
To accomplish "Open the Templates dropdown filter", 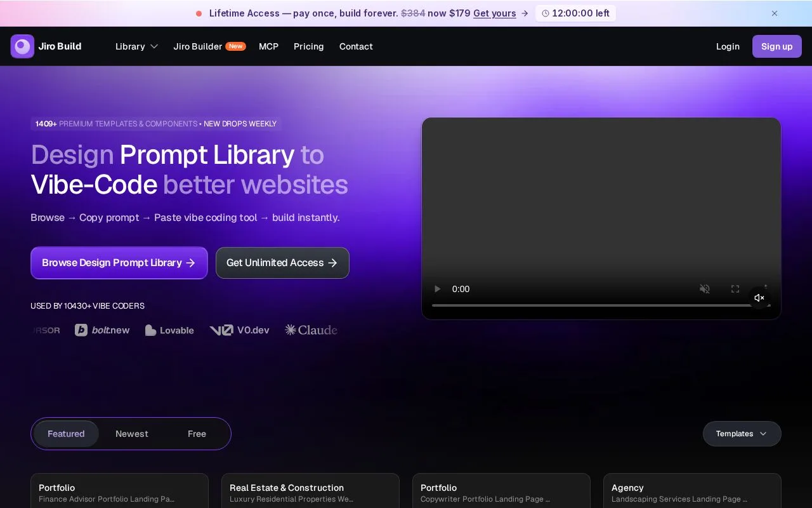I will tap(742, 434).
